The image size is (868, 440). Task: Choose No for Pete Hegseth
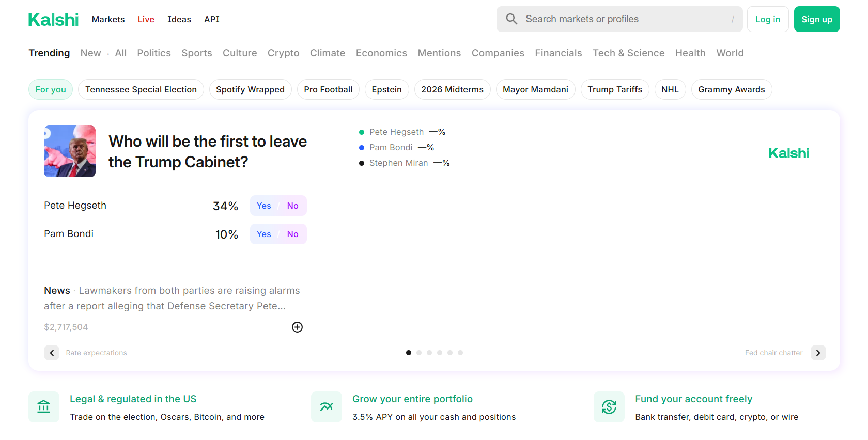292,206
